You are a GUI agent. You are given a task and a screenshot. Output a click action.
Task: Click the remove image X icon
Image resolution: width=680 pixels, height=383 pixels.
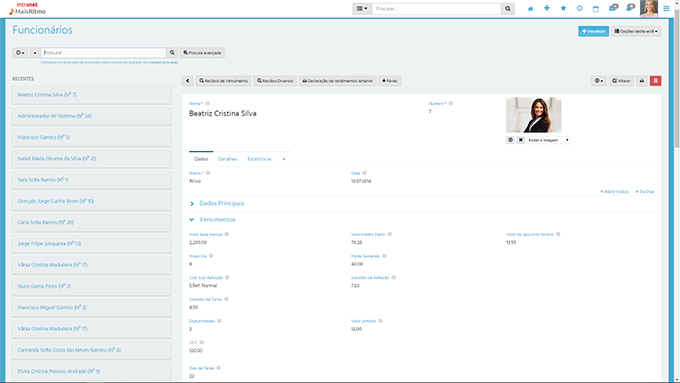520,140
